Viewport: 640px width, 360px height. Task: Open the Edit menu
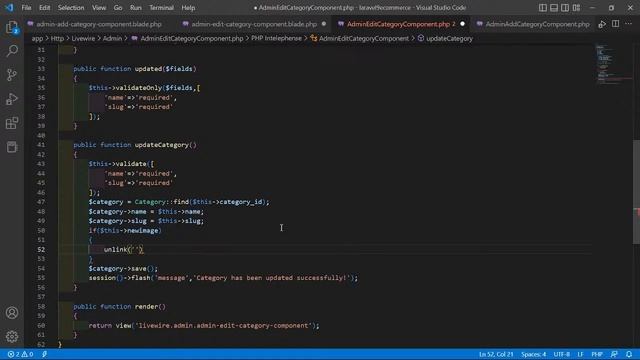(x=44, y=8)
